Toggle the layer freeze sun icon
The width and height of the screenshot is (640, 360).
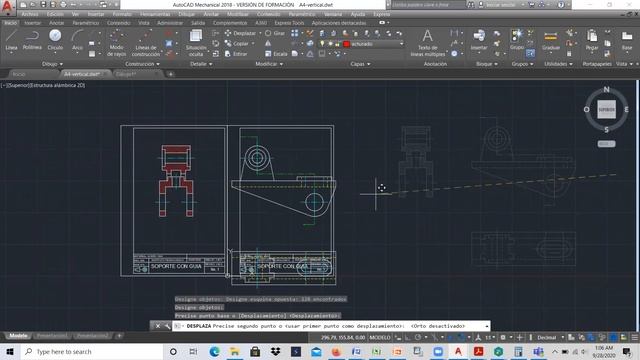point(330,44)
